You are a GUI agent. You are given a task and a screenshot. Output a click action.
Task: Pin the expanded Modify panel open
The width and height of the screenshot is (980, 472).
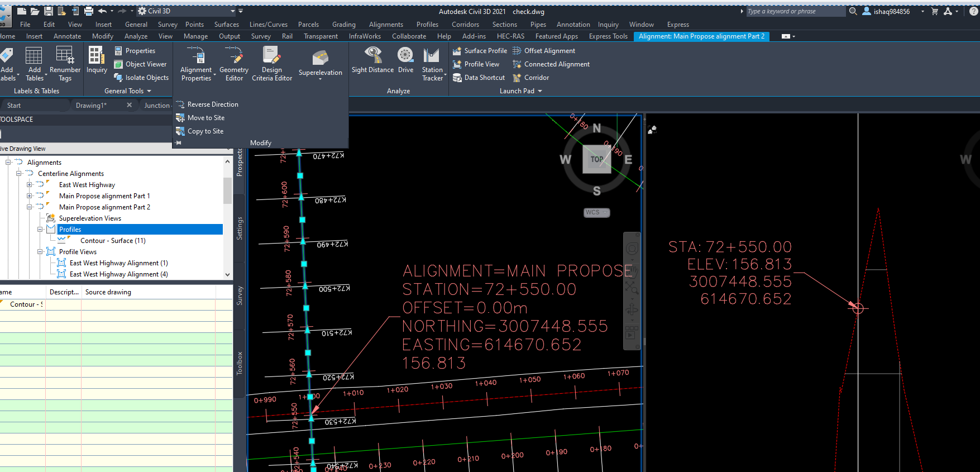179,143
